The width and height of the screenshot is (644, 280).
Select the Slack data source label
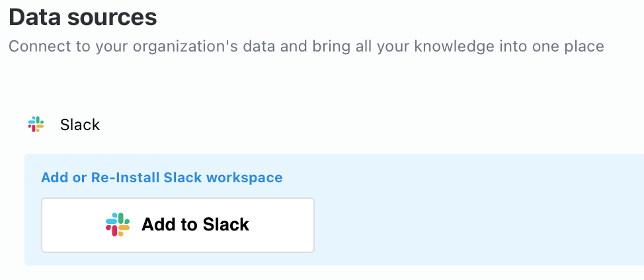click(80, 124)
